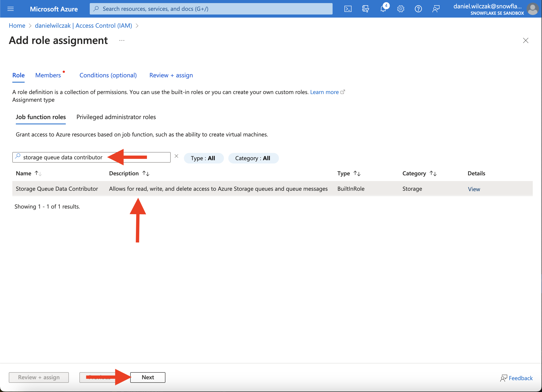This screenshot has width=542, height=392.
Task: Close the Add role assignment pane
Action: (526, 40)
